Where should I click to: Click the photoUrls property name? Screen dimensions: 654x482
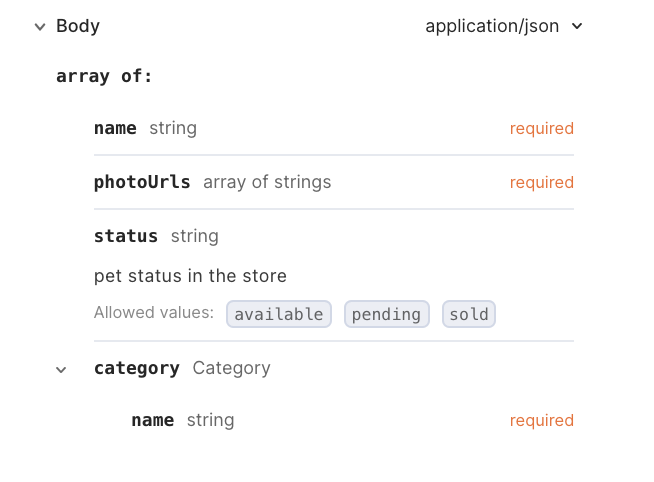click(x=142, y=182)
